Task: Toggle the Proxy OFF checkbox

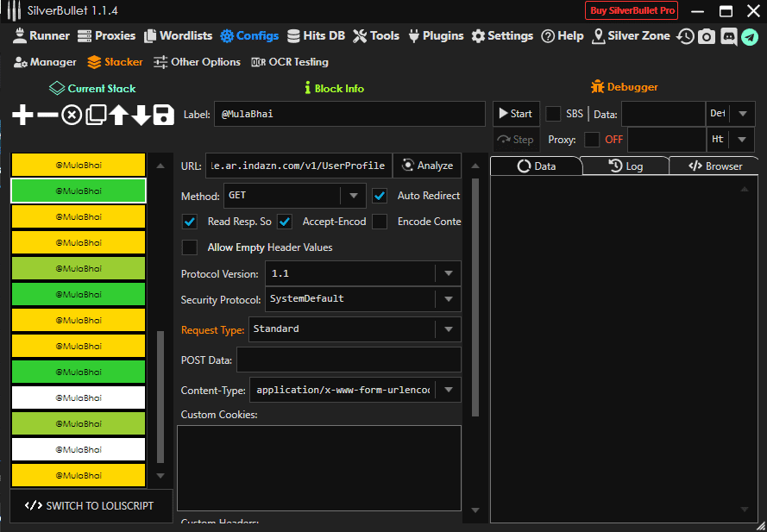Action: (x=592, y=140)
